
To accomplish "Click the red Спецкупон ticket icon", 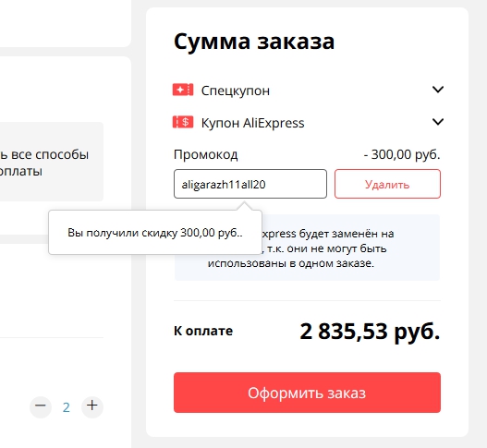I will [x=183, y=90].
